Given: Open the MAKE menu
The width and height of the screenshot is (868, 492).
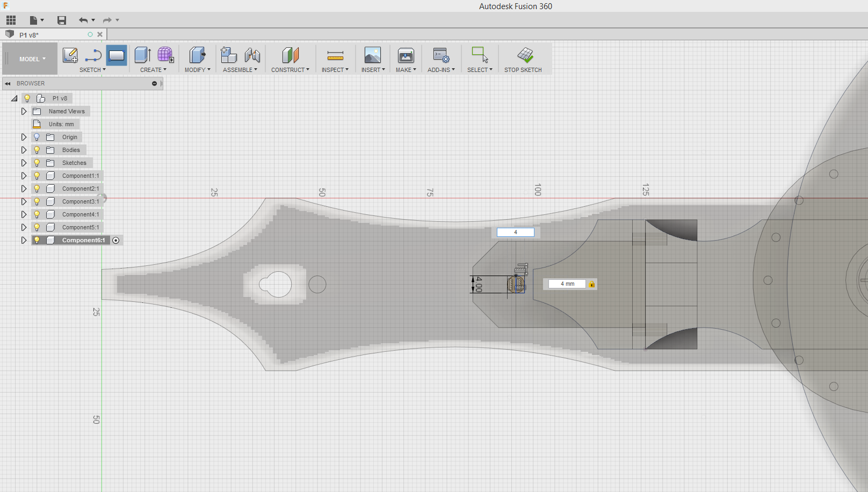Looking at the screenshot, I should point(406,70).
